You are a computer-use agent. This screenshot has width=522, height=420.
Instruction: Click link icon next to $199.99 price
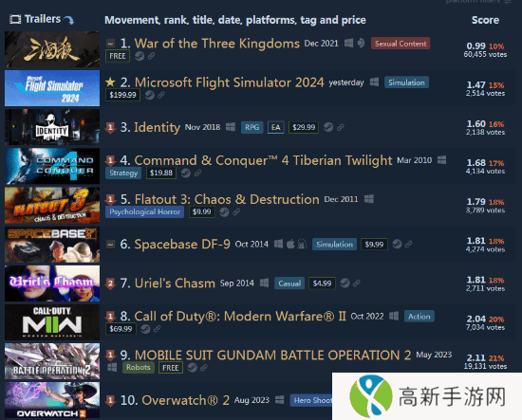(161, 95)
